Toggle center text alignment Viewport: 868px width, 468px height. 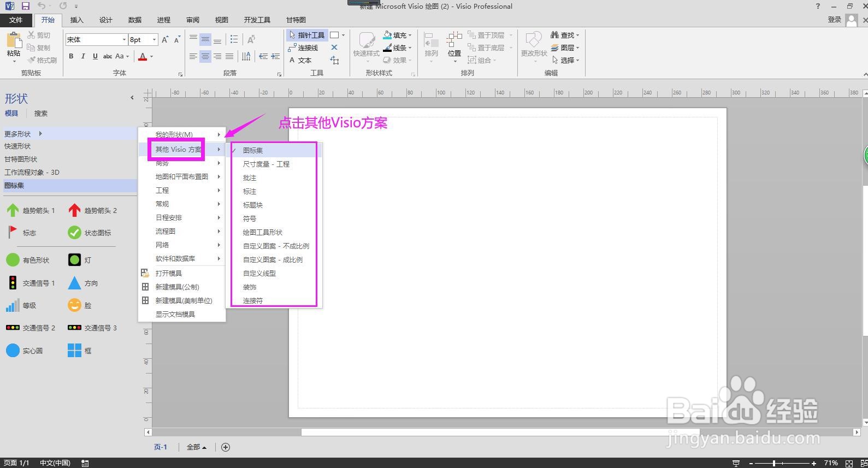(205, 56)
